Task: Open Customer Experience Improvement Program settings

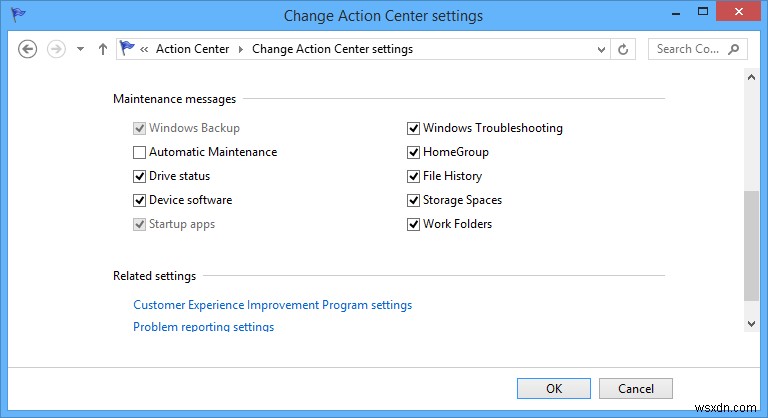Action: tap(272, 305)
